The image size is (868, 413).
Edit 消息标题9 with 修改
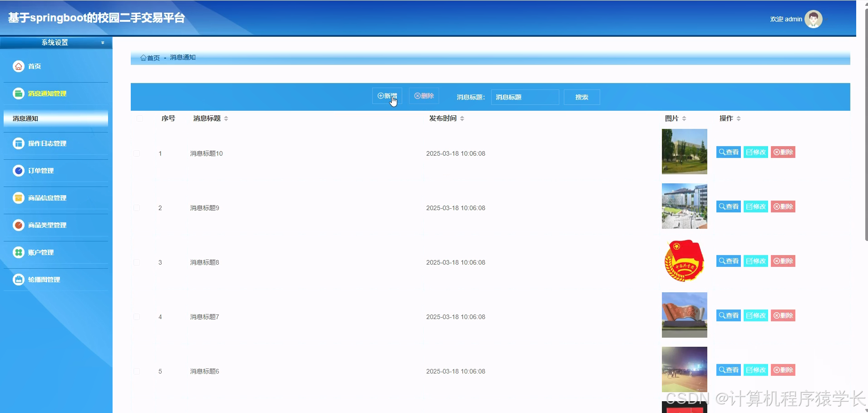pos(756,206)
